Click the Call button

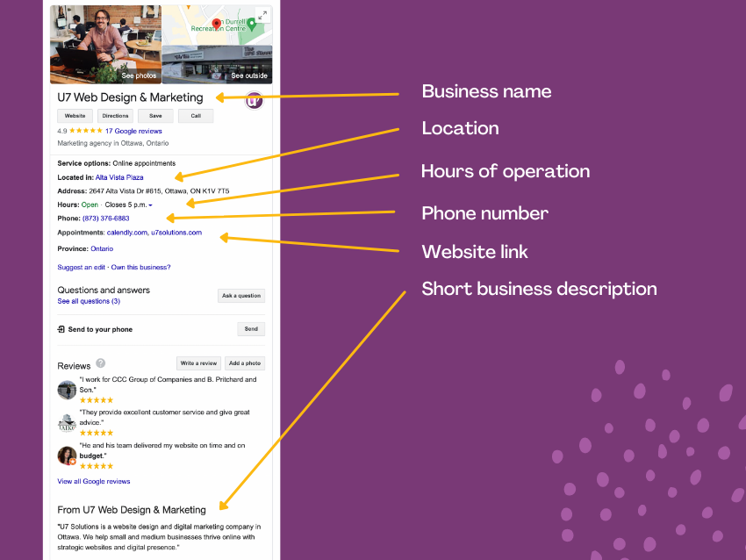point(196,116)
